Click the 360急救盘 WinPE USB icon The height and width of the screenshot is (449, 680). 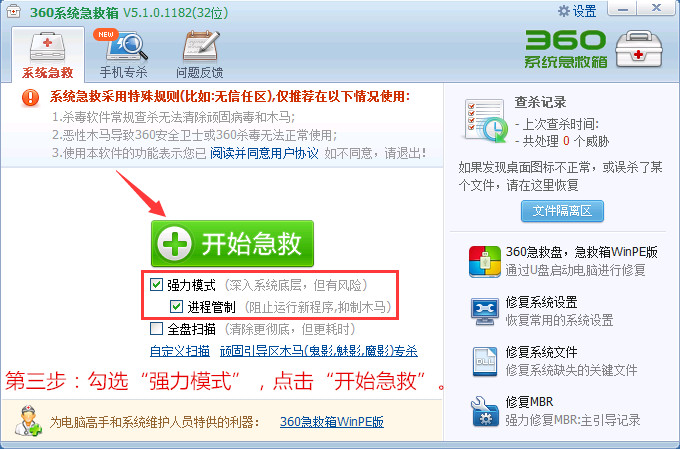point(484,261)
